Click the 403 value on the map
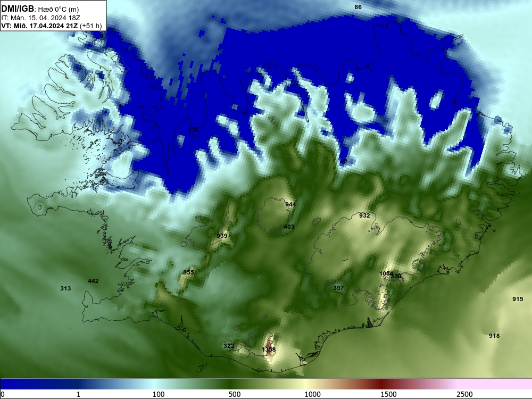532x399 pixels. 289,227
